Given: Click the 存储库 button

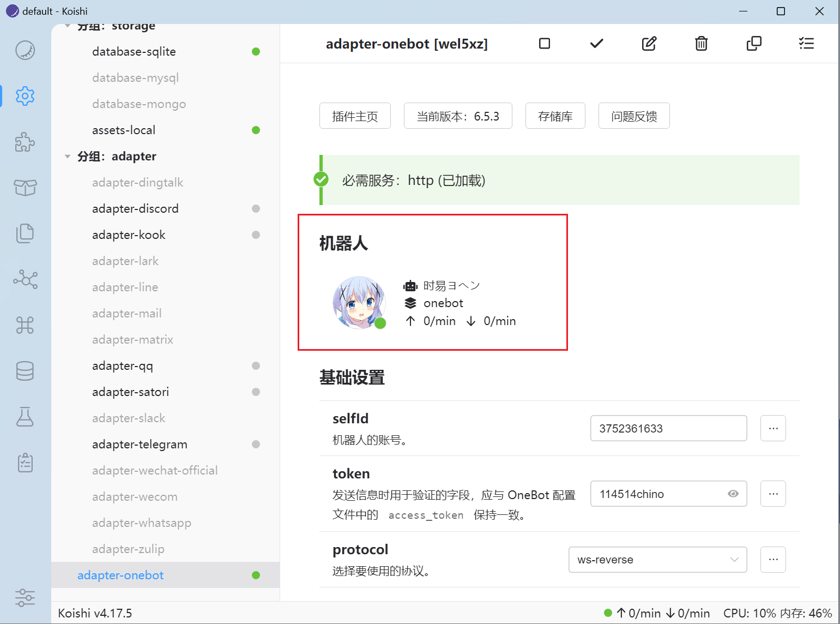Looking at the screenshot, I should [555, 116].
